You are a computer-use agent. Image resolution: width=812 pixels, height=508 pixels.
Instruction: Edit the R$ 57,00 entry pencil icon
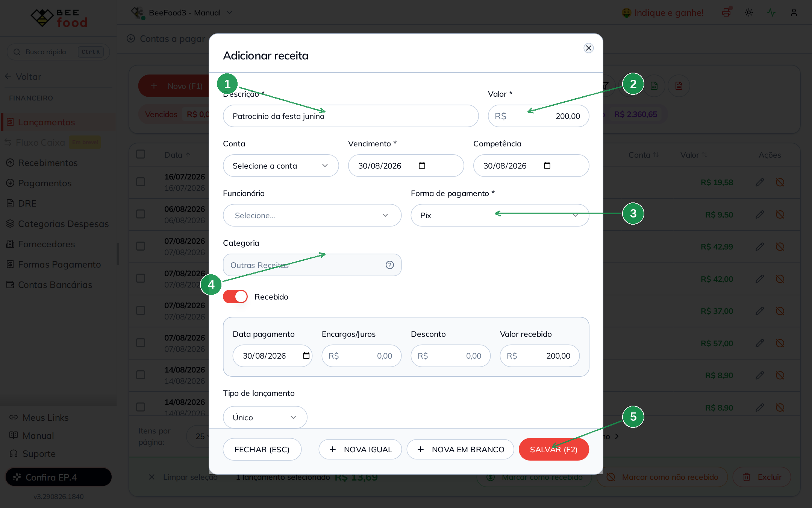[x=760, y=343]
